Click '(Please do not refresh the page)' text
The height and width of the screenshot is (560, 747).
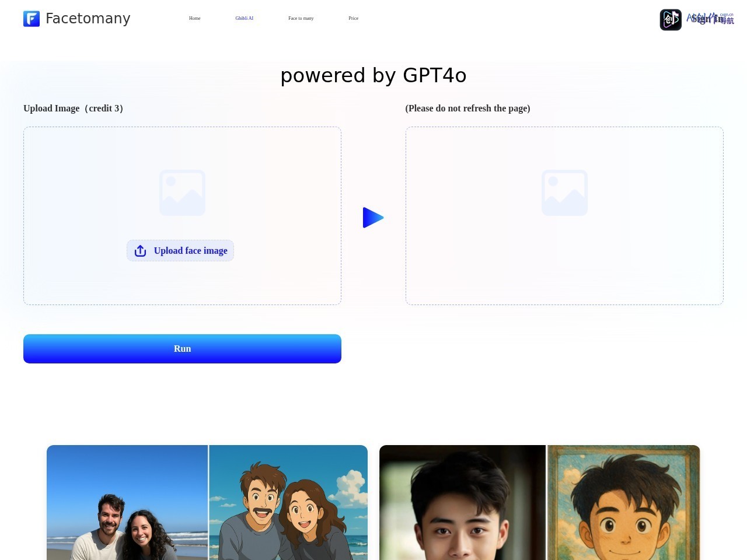pyautogui.click(x=468, y=108)
